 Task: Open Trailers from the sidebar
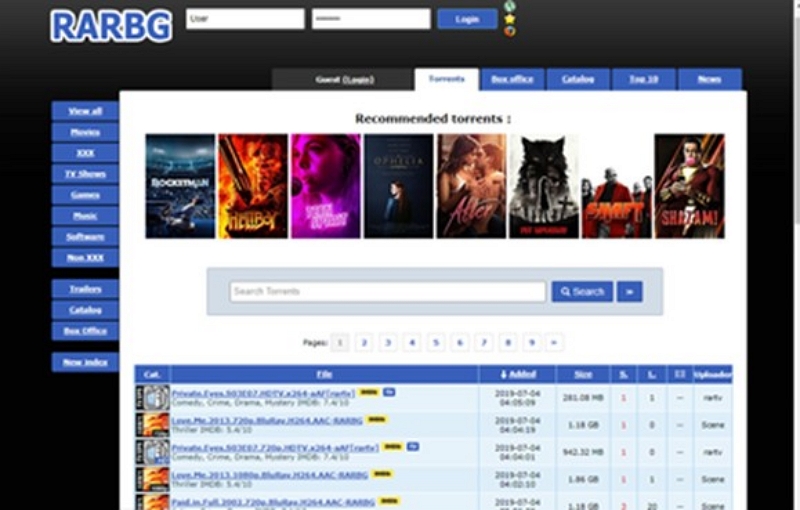coord(85,289)
